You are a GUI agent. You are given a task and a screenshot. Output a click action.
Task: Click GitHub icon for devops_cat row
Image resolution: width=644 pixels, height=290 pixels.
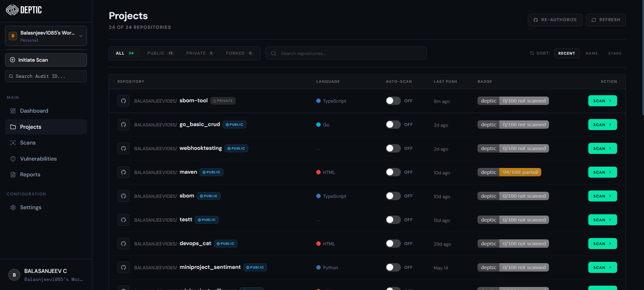click(124, 244)
